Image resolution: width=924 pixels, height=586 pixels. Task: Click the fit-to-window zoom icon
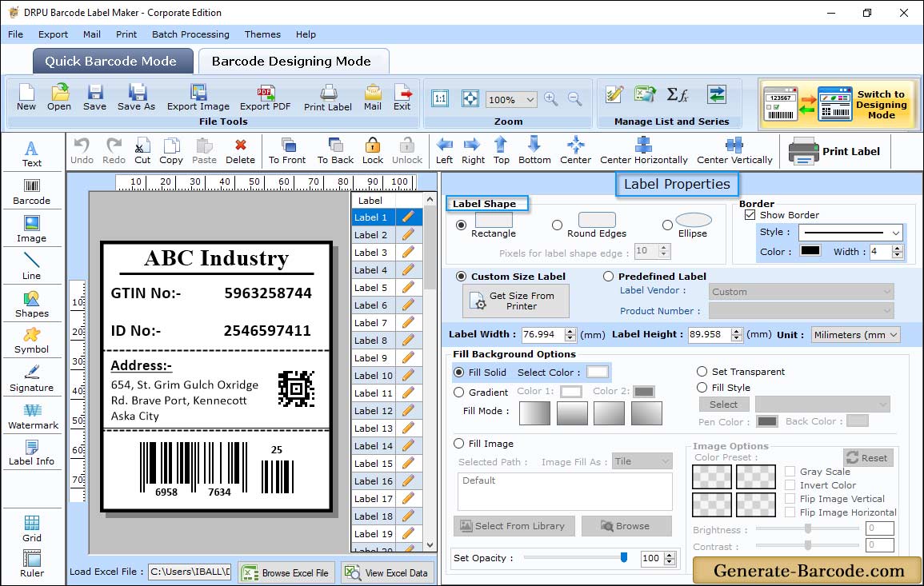click(470, 98)
